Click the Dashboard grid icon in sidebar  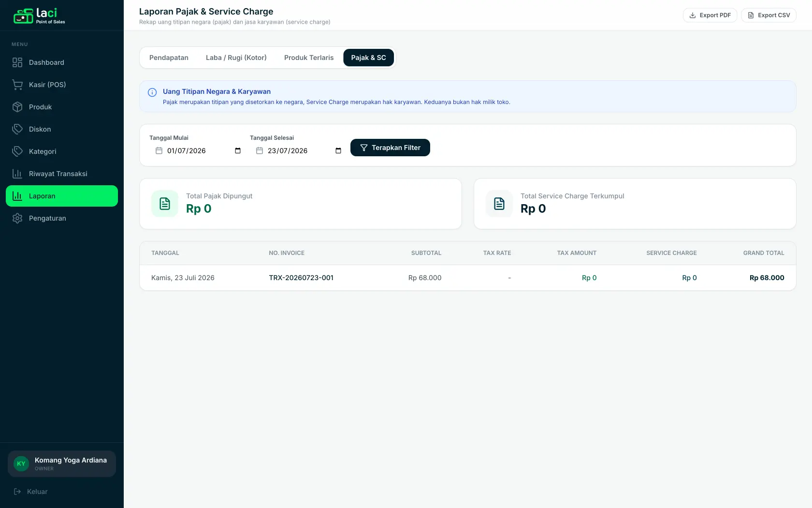[x=17, y=62]
